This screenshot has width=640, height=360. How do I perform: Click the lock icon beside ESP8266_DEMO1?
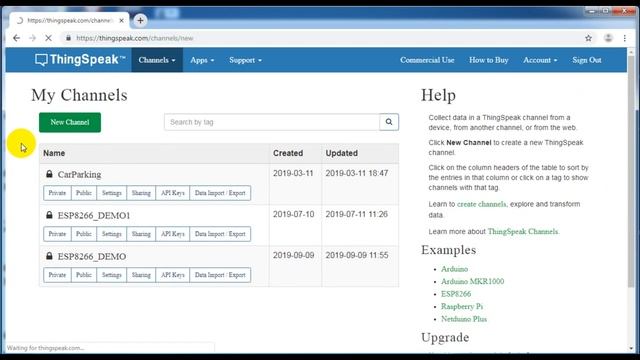(x=49, y=215)
